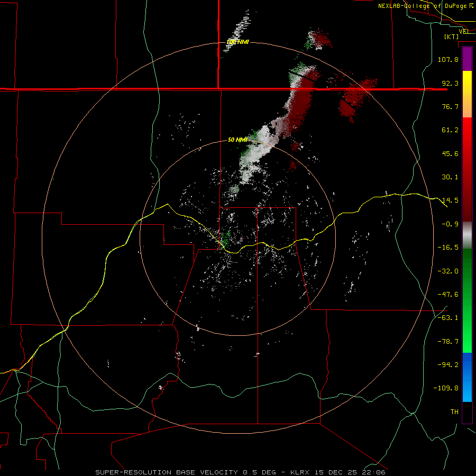Click the VEL product label
Viewport: 476px width, 476px height.
click(x=464, y=31)
